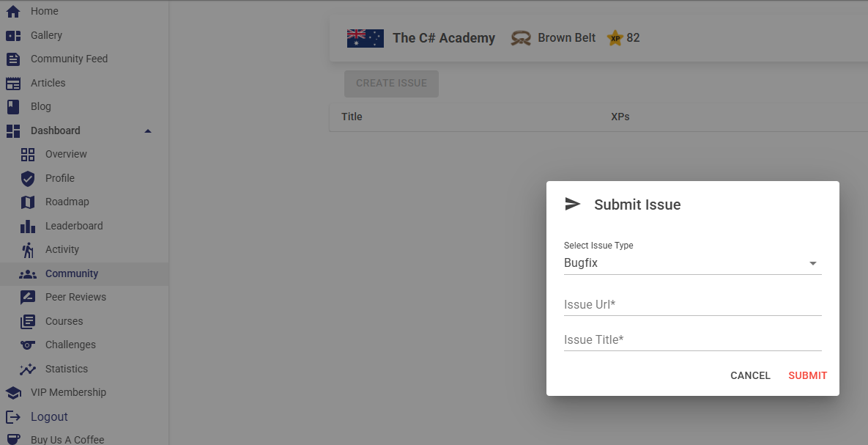The image size is (868, 445).
Task: Focus the Issue Url field
Action: 692,305
